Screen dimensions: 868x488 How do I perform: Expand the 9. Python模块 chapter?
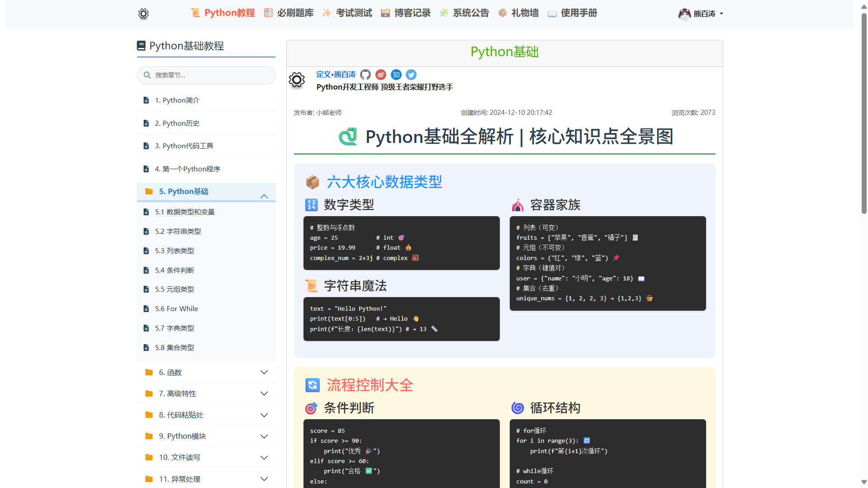click(264, 436)
